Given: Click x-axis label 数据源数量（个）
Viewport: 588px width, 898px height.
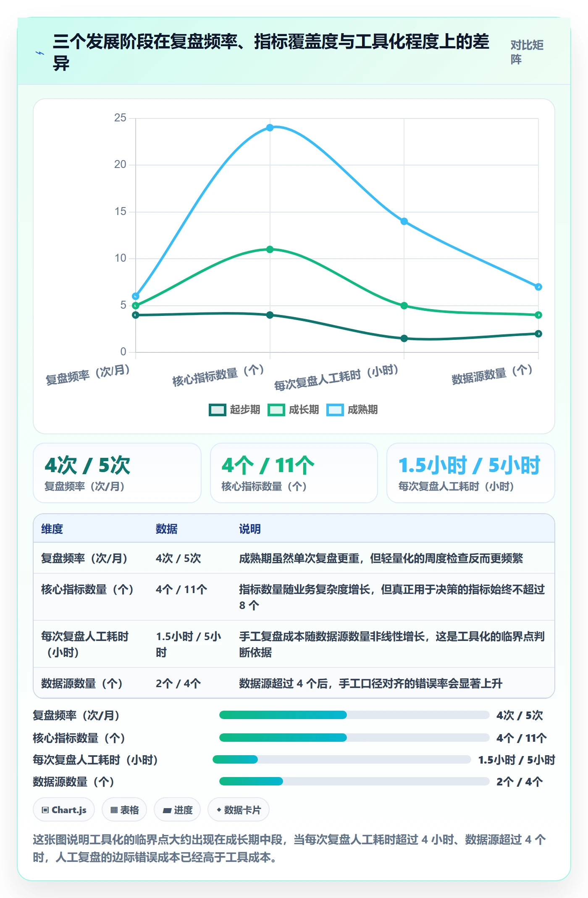Looking at the screenshot, I should point(492,374).
